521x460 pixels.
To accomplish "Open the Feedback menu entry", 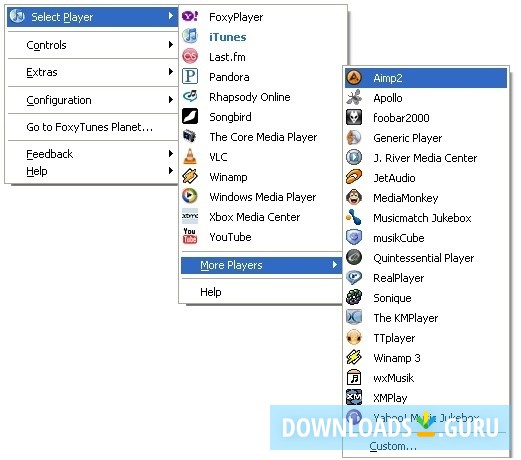I will [x=93, y=154].
